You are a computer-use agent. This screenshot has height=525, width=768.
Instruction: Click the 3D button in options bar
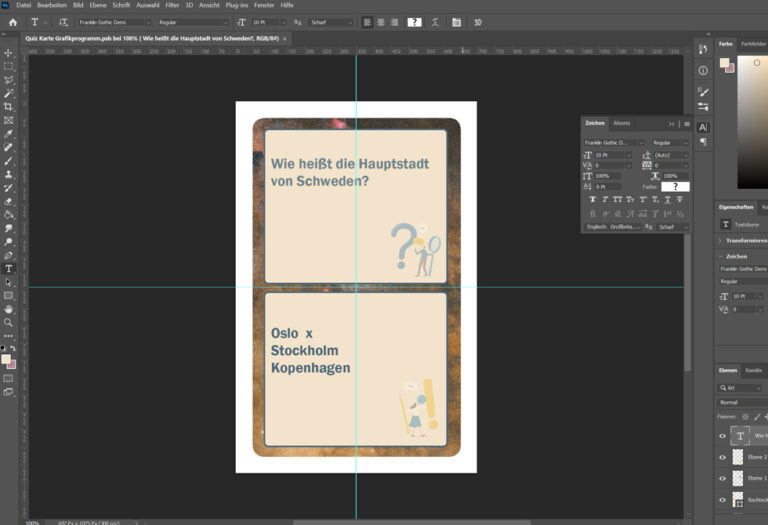[x=477, y=21]
